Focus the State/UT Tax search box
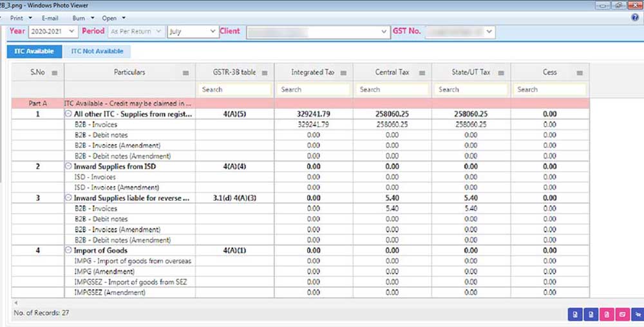Screen dimensions: 644x327 (x=471, y=89)
